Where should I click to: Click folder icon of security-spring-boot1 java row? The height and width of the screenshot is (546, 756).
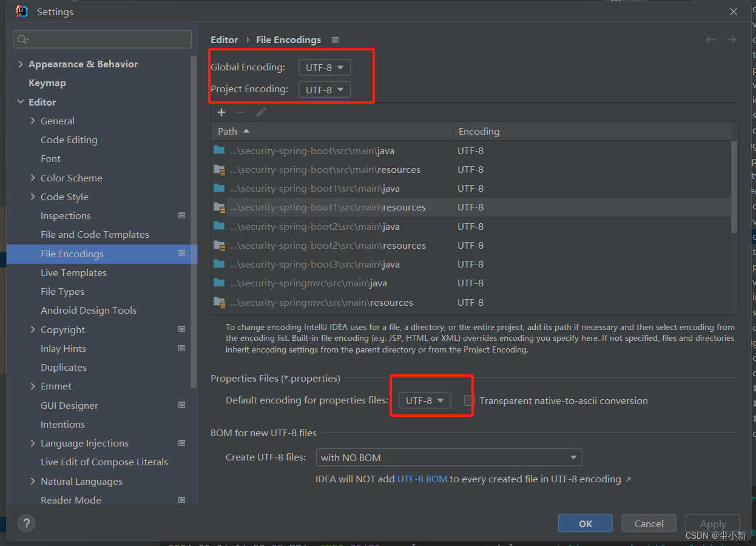(219, 188)
